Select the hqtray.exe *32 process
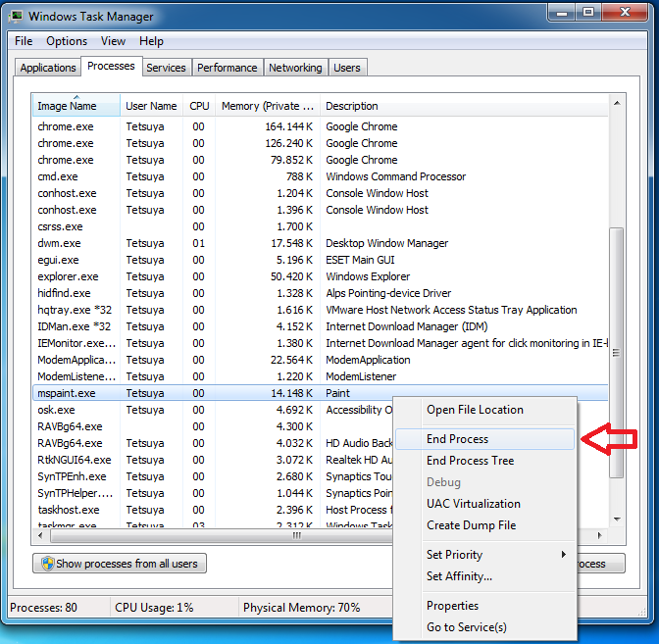The height and width of the screenshot is (644, 659). (x=321, y=310)
